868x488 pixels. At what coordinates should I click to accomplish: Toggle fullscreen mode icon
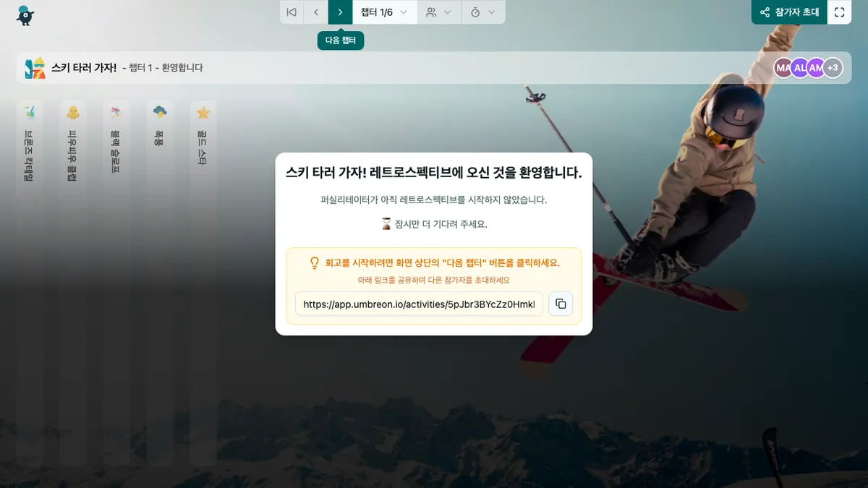(839, 12)
